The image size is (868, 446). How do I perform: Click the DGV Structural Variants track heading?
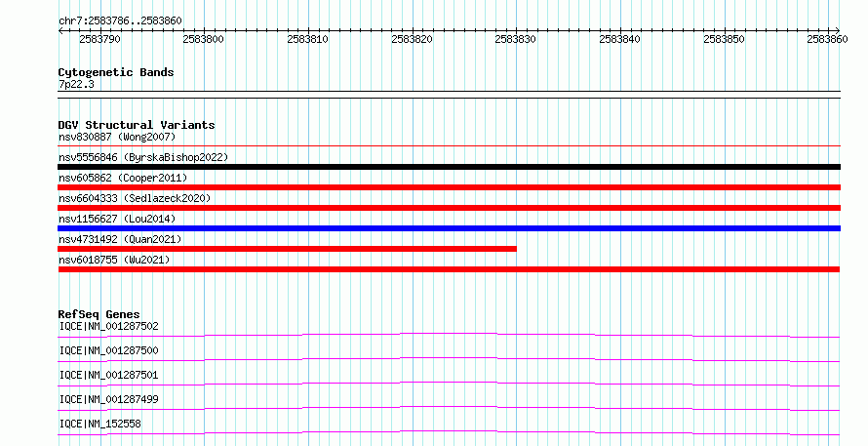[x=137, y=125]
